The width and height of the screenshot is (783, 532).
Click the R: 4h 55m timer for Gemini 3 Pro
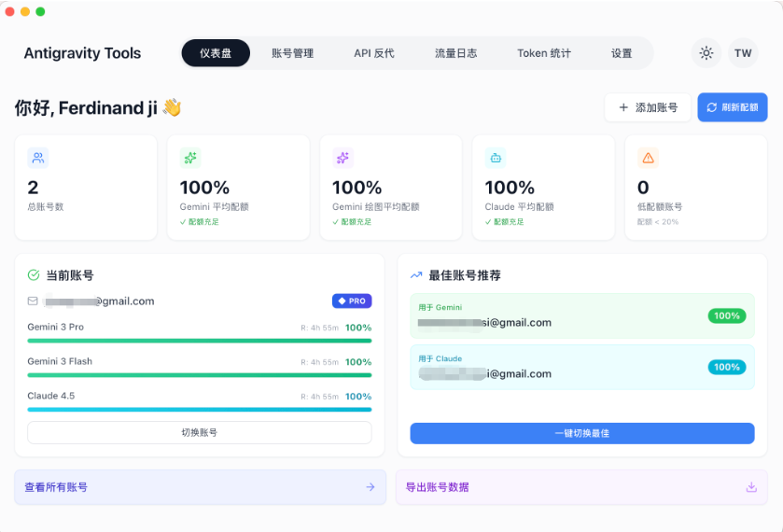(319, 328)
